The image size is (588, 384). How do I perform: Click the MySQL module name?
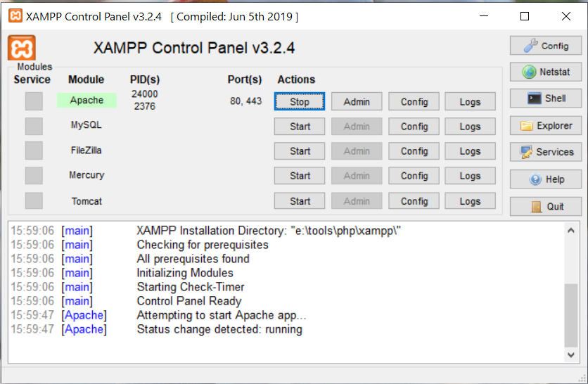tap(87, 125)
